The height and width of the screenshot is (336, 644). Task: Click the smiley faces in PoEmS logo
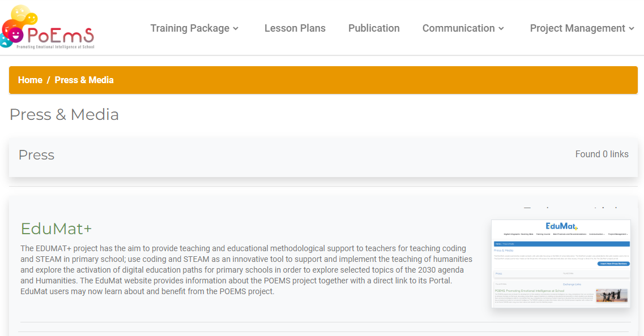18,25
